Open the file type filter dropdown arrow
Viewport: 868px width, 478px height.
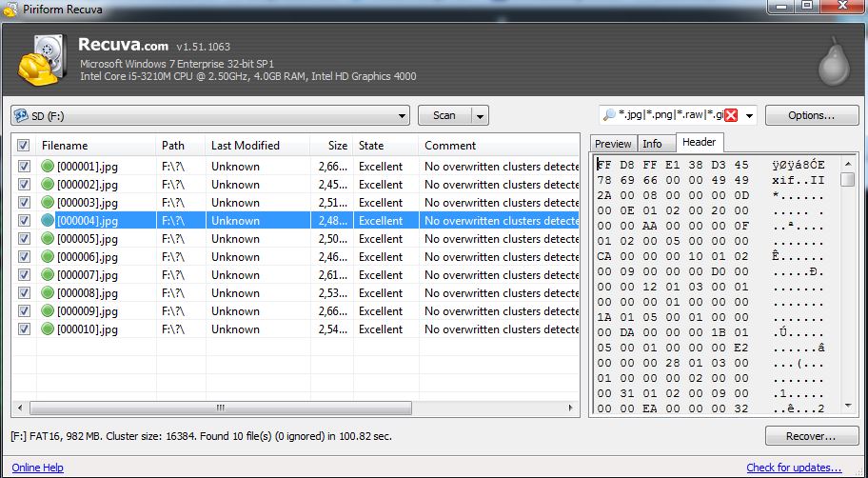[x=750, y=115]
